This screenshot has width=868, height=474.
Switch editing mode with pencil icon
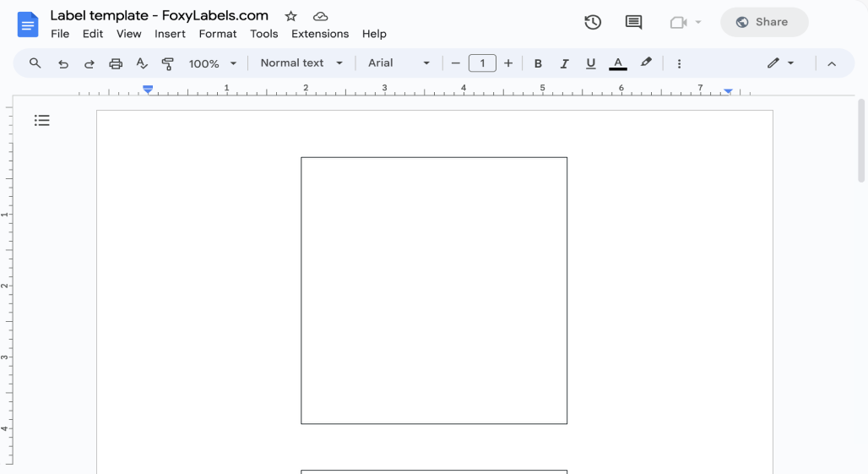click(773, 63)
